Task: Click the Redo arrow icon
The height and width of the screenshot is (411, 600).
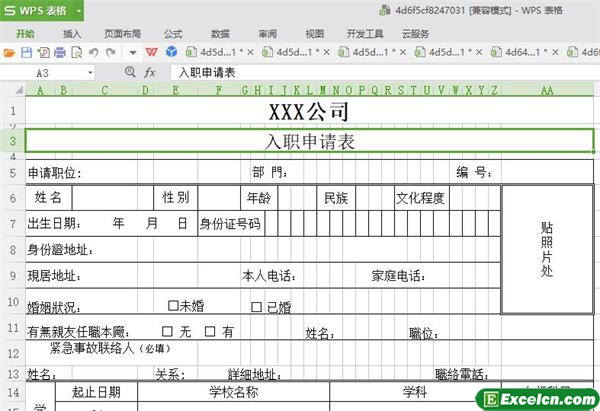Action: pyautogui.click(x=111, y=52)
